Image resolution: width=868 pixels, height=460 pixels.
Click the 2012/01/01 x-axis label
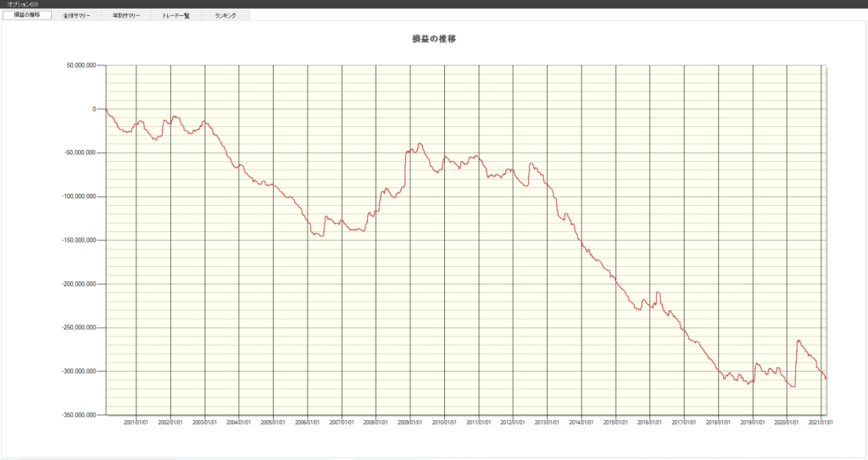pyautogui.click(x=513, y=423)
